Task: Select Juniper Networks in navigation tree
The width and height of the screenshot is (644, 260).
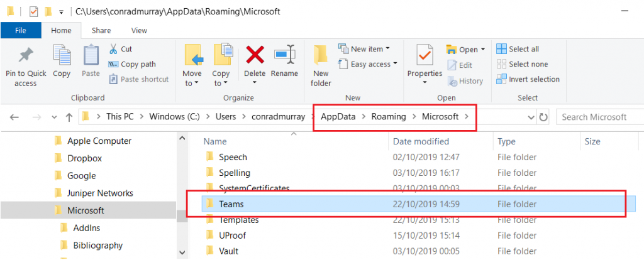Action: (100, 193)
